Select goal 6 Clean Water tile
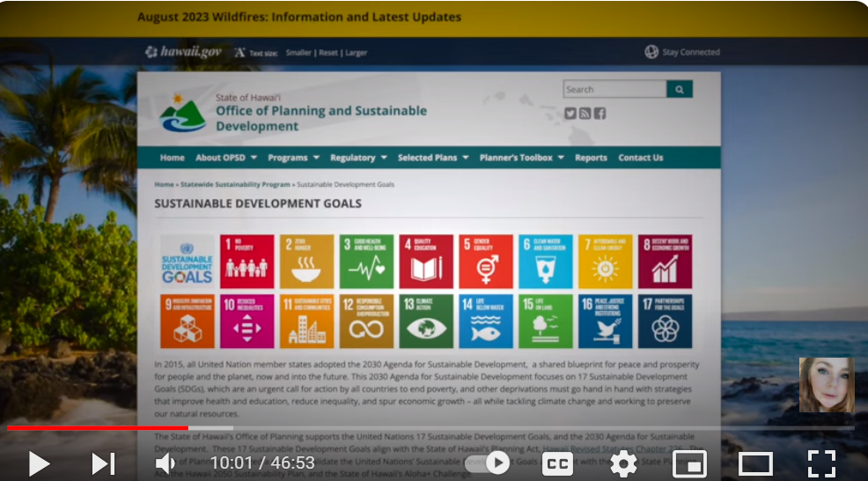This screenshot has height=481, width=868. [x=546, y=262]
